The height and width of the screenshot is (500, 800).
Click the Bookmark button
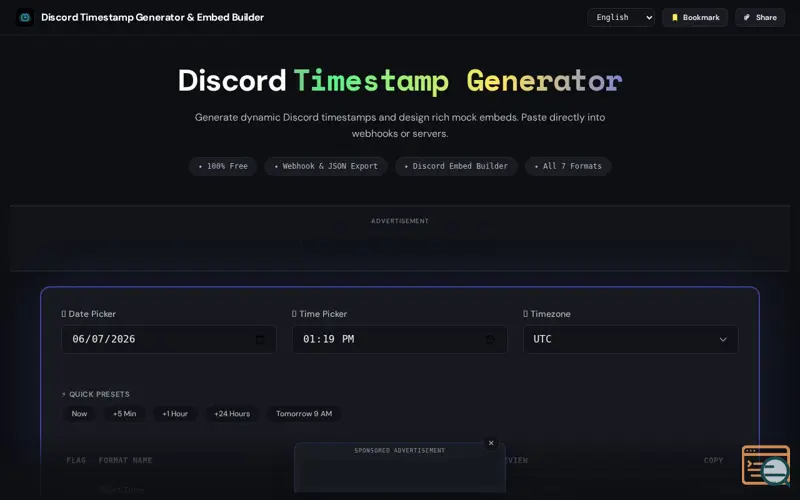(695, 17)
